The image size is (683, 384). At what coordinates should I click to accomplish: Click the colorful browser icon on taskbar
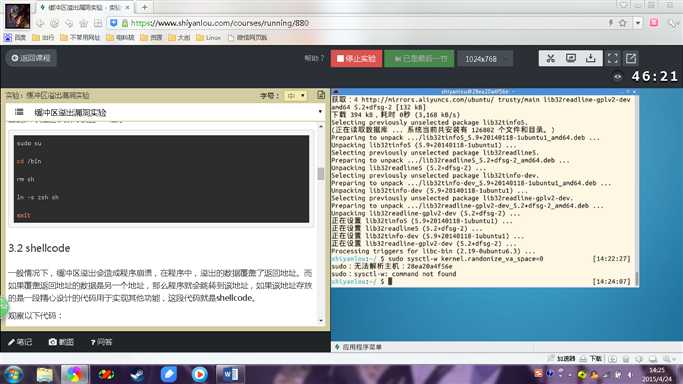click(x=74, y=375)
